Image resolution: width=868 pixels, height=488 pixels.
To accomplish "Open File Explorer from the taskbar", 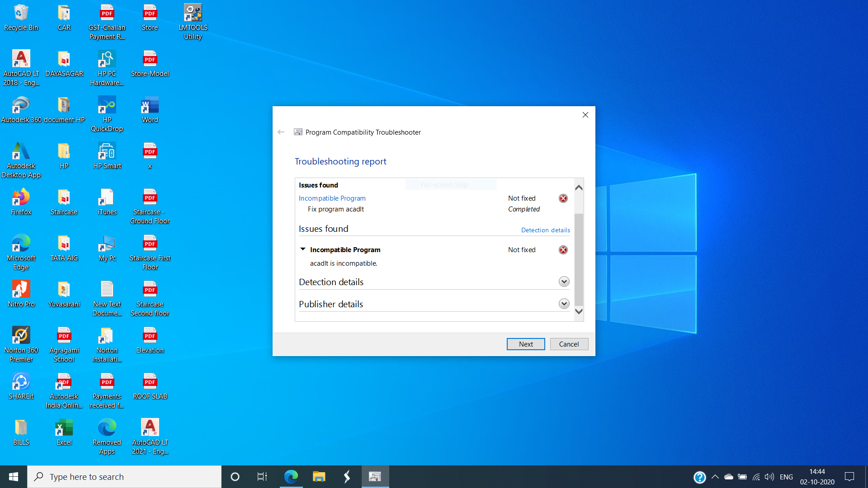I will tap(319, 476).
